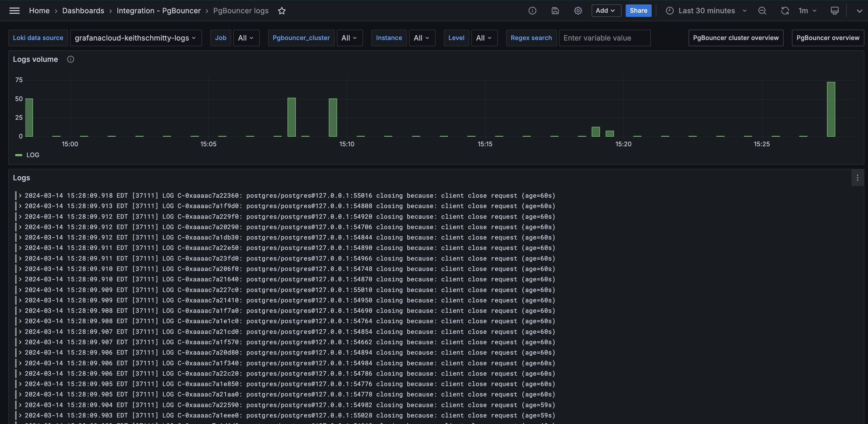
Task: Open the Level variable dropdown
Action: [484, 38]
